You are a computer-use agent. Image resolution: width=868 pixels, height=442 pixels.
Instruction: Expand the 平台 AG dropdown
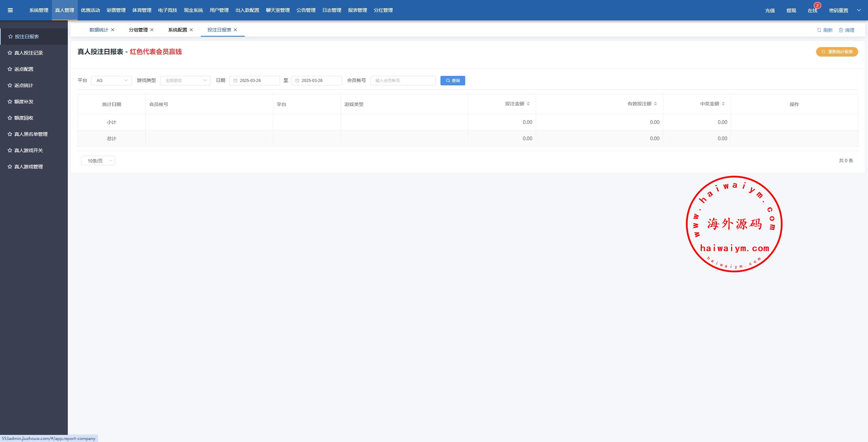pyautogui.click(x=111, y=81)
